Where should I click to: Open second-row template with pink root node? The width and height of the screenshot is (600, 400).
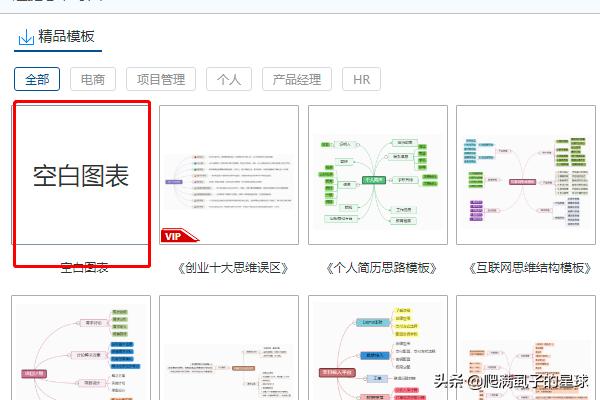tap(81, 348)
